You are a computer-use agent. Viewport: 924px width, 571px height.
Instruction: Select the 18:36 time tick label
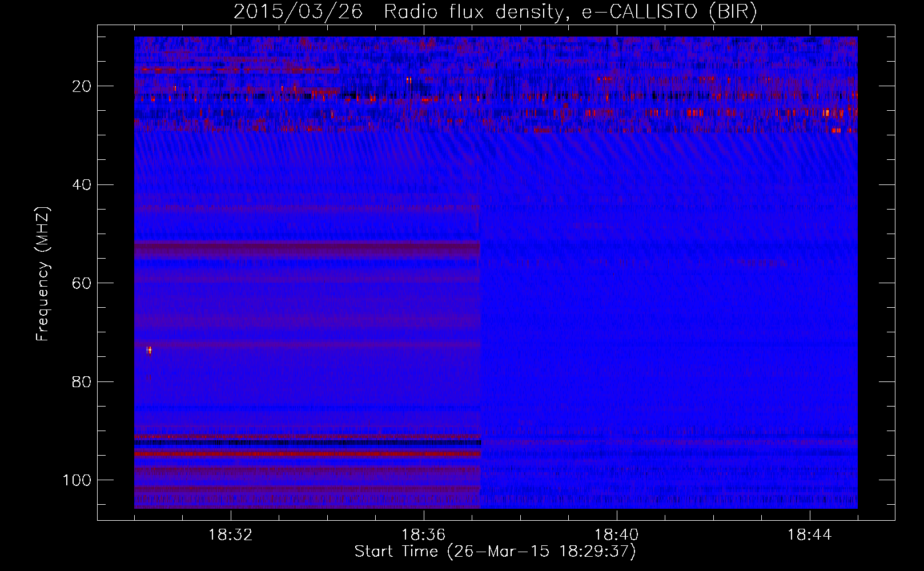click(423, 535)
